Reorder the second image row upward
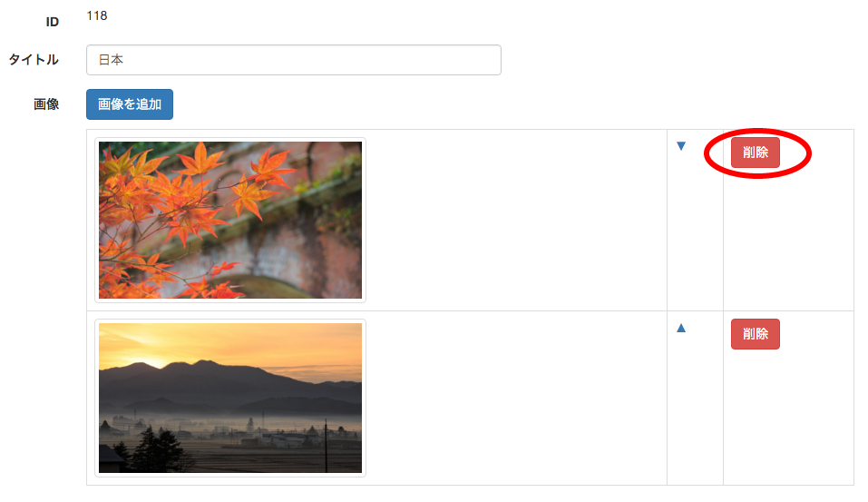Viewport: 868px width, 502px height. click(681, 328)
